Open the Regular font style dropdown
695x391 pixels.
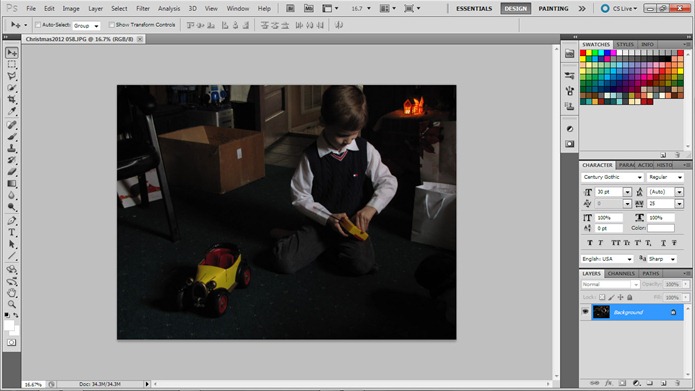[665, 177]
